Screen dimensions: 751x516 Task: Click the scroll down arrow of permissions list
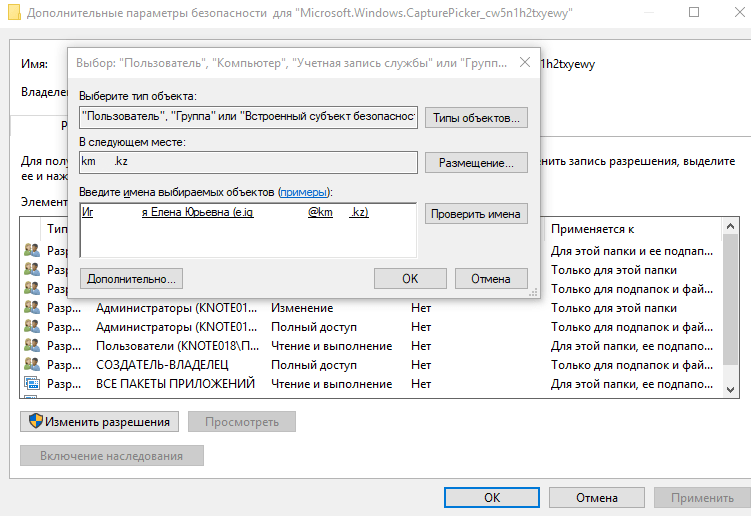pyautogui.click(x=730, y=390)
